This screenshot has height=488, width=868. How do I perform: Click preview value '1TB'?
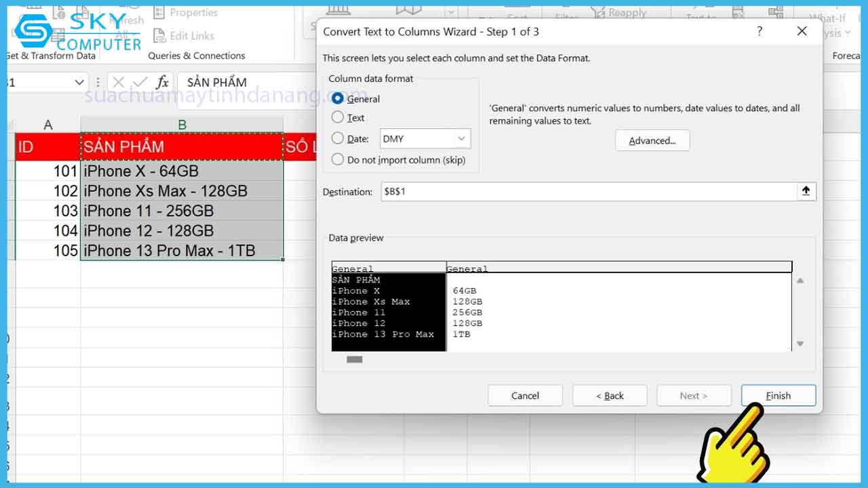(461, 334)
